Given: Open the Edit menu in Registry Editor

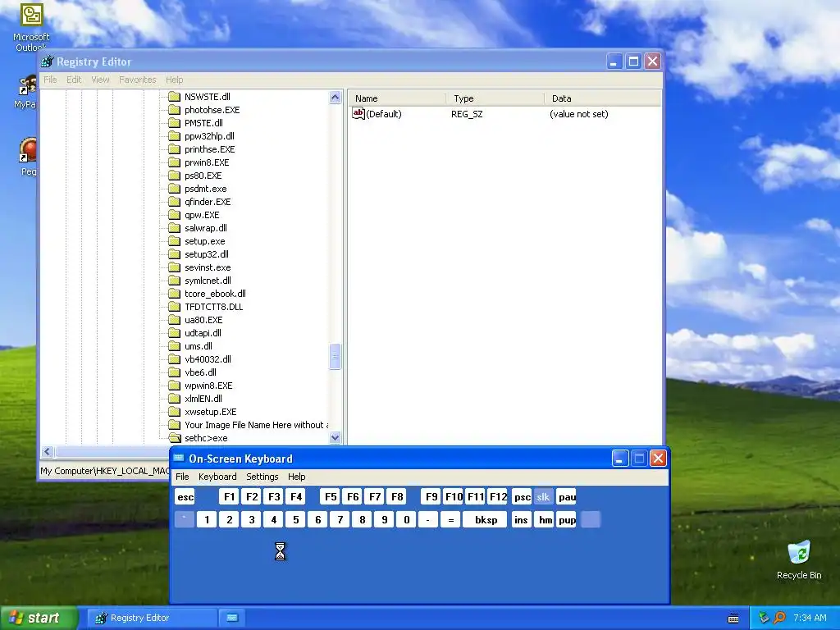Looking at the screenshot, I should pos(74,80).
